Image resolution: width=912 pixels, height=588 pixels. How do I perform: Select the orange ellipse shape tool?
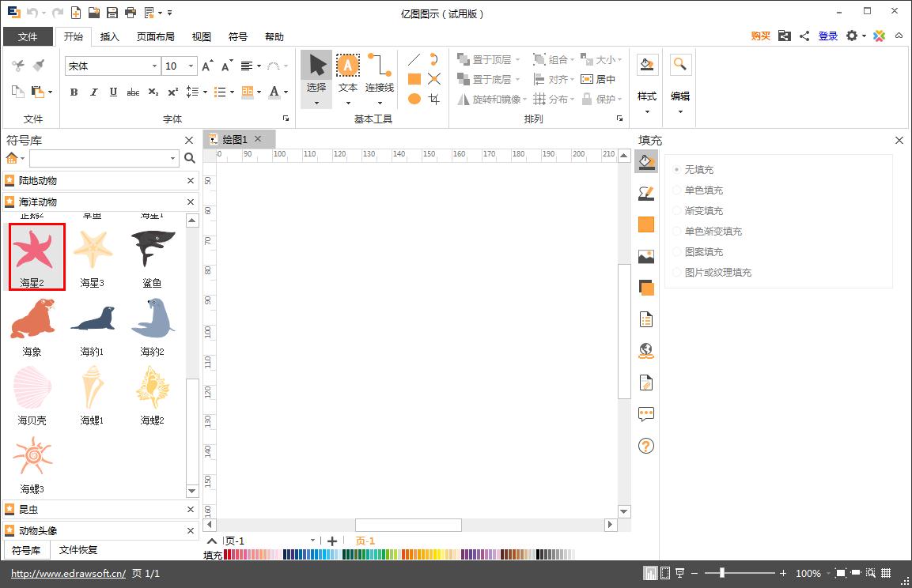pos(414,99)
